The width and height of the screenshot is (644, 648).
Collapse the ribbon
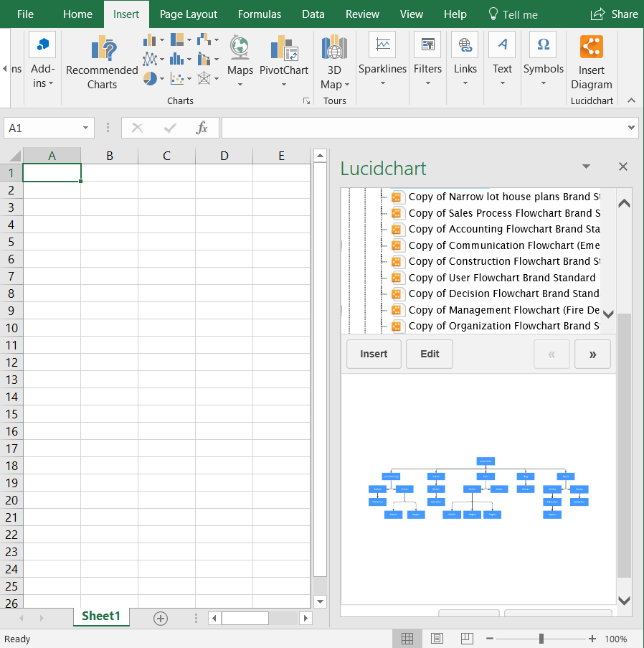click(x=631, y=100)
